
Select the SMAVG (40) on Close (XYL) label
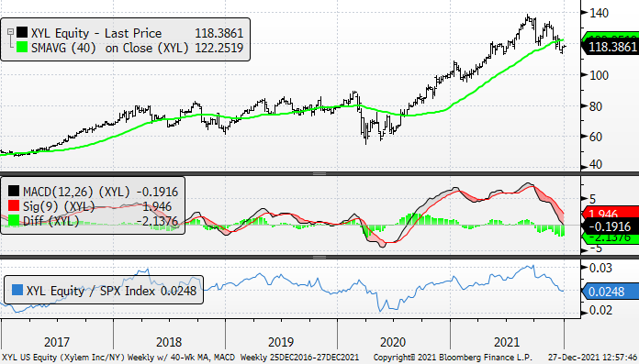point(110,48)
